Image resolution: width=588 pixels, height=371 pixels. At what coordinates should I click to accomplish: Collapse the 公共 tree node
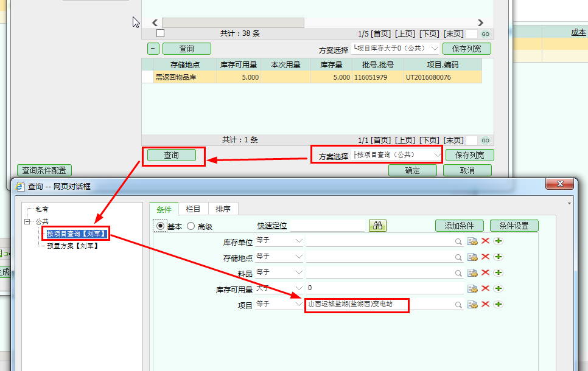coord(27,222)
